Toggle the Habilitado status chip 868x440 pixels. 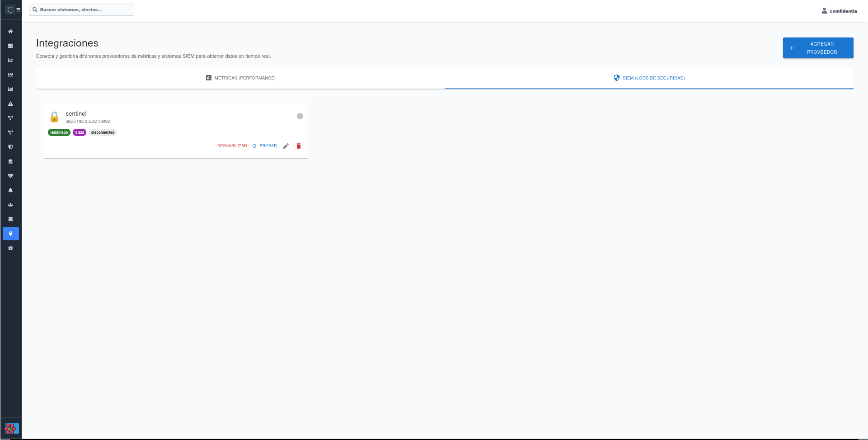coord(59,132)
